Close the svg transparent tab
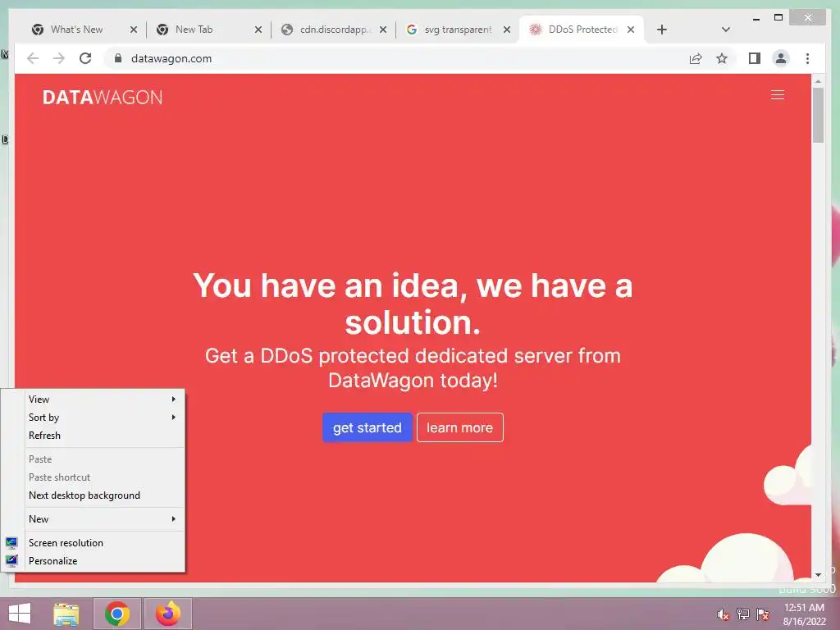 tap(507, 30)
